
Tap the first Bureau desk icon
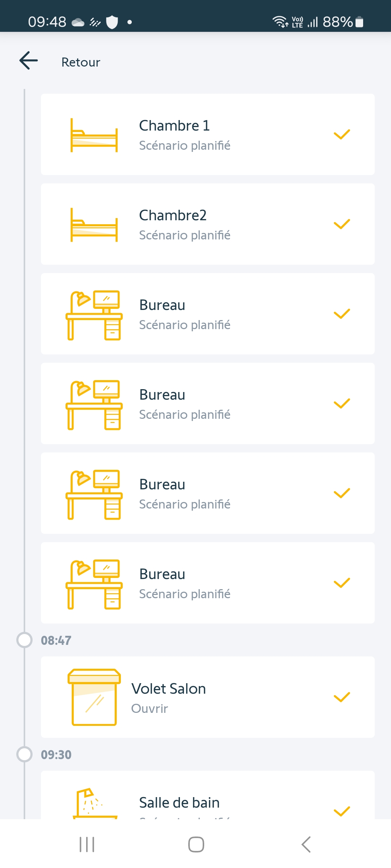pyautogui.click(x=94, y=315)
